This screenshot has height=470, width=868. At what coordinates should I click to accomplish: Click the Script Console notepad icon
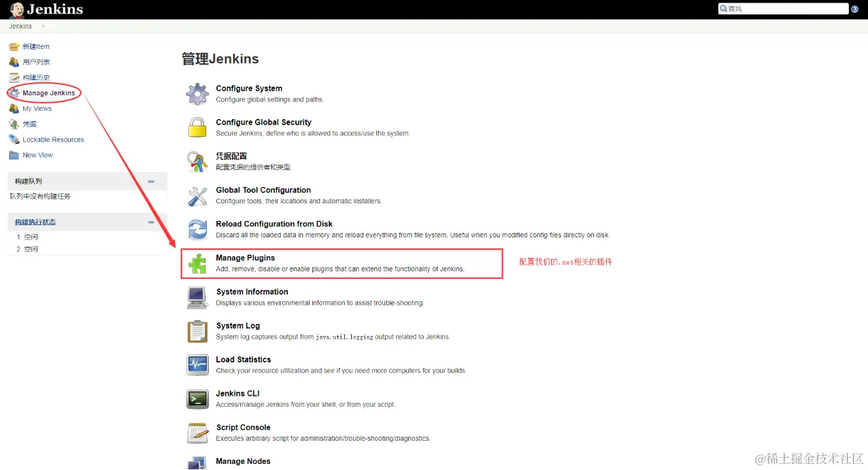197,433
